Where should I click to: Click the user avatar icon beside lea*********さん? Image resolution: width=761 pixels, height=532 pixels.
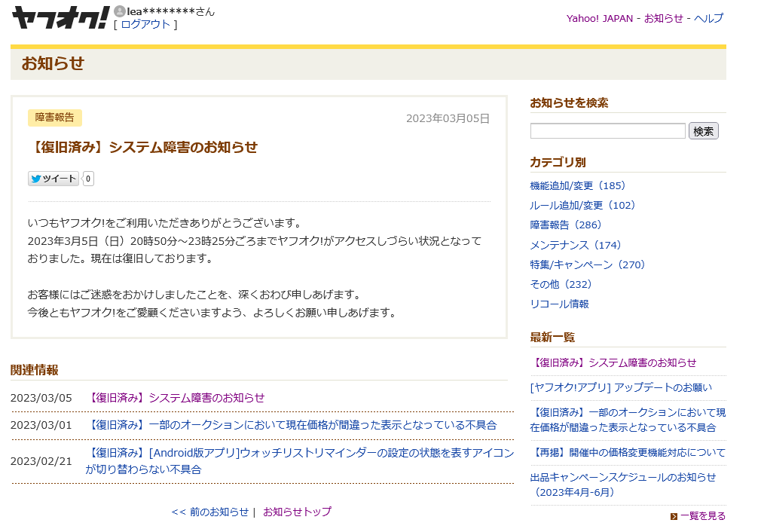[120, 11]
